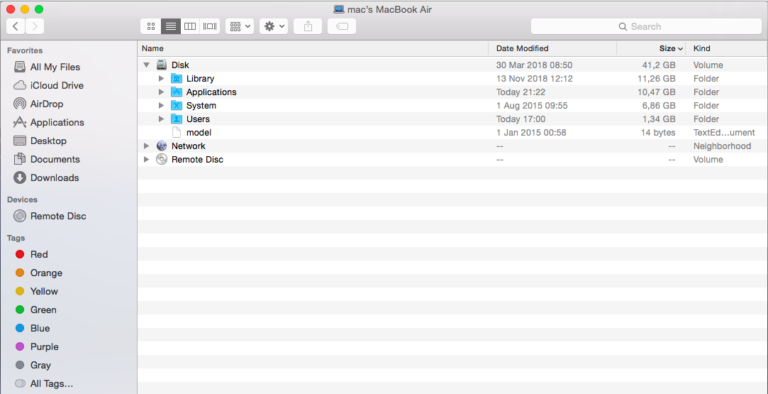The image size is (768, 394).
Task: Click the '14 bytes' size value
Action: pyautogui.click(x=658, y=133)
